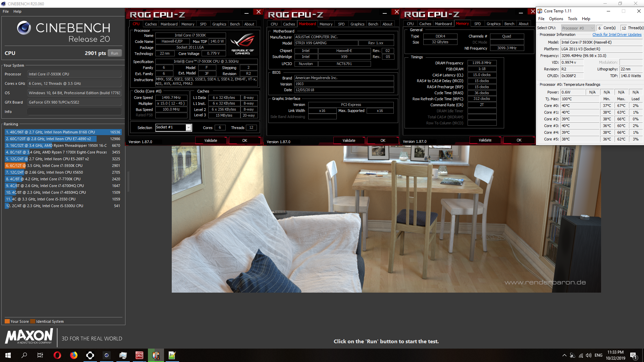Open Core Temp Help menu

click(x=586, y=19)
